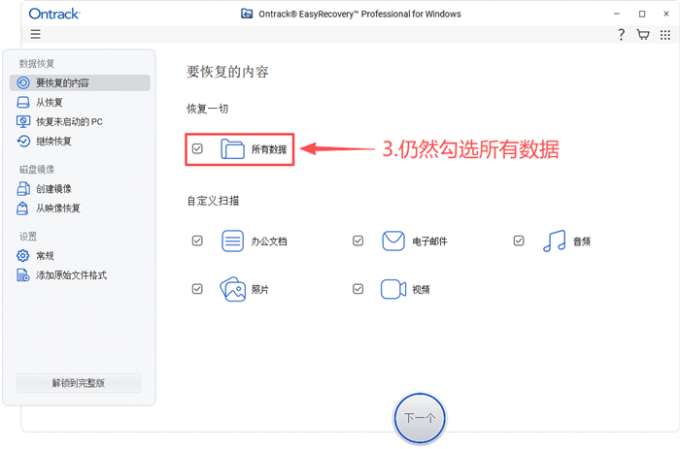Click the 从映像恢复 icon
The image size is (680, 449).
click(x=23, y=208)
